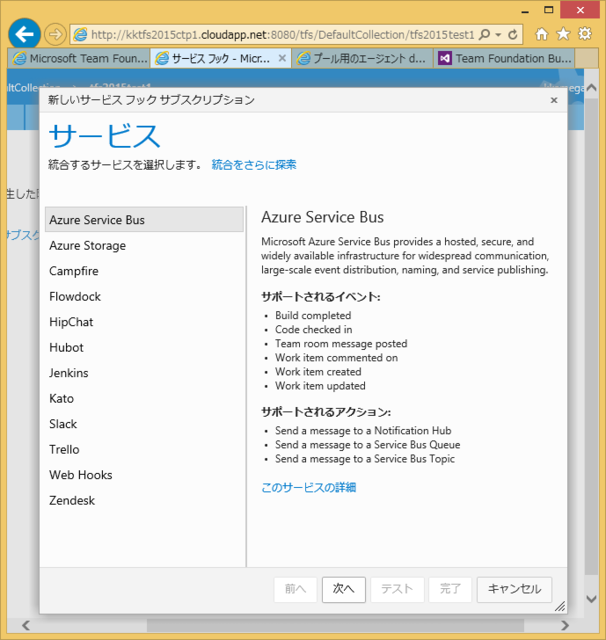
Task: Expand the address bar dropdown arrow
Action: point(498,35)
